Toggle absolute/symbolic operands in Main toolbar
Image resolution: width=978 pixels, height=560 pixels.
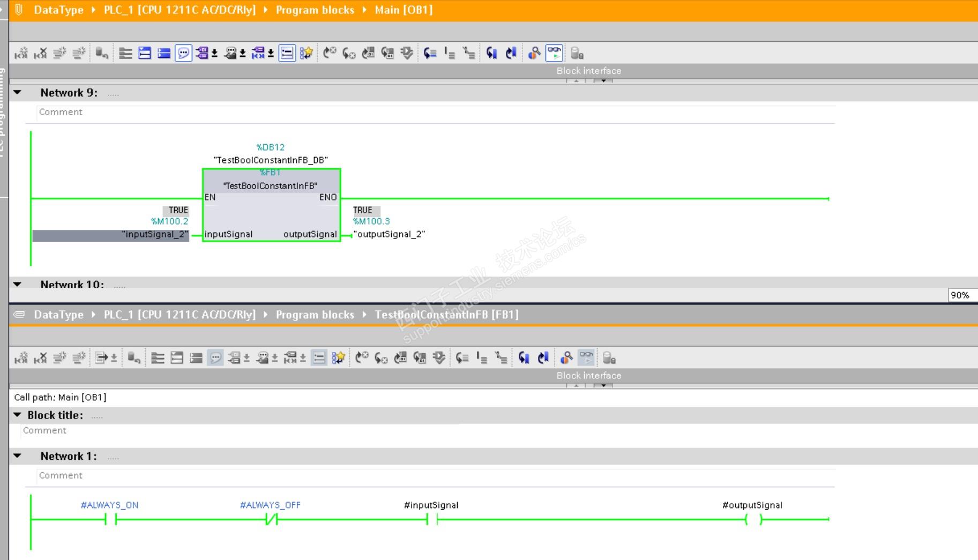(201, 53)
